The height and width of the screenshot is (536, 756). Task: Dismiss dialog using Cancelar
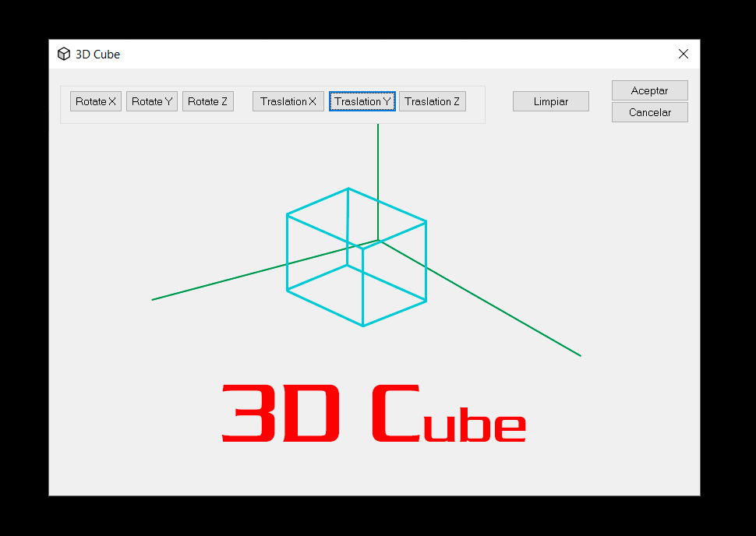coord(649,112)
